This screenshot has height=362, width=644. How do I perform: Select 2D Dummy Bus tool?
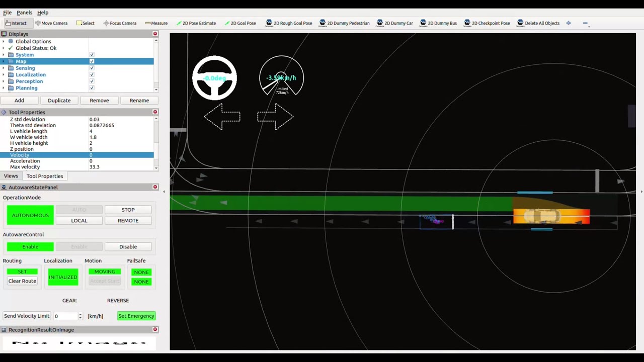[438, 23]
